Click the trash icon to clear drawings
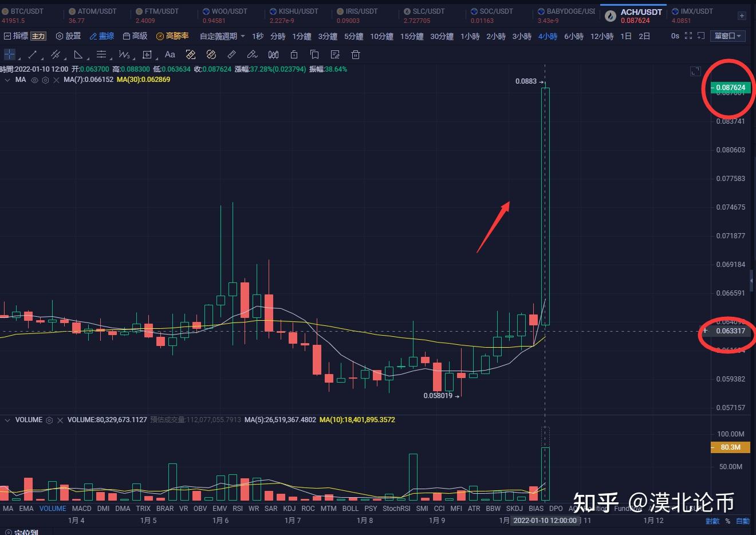This screenshot has width=756, height=535. point(356,54)
